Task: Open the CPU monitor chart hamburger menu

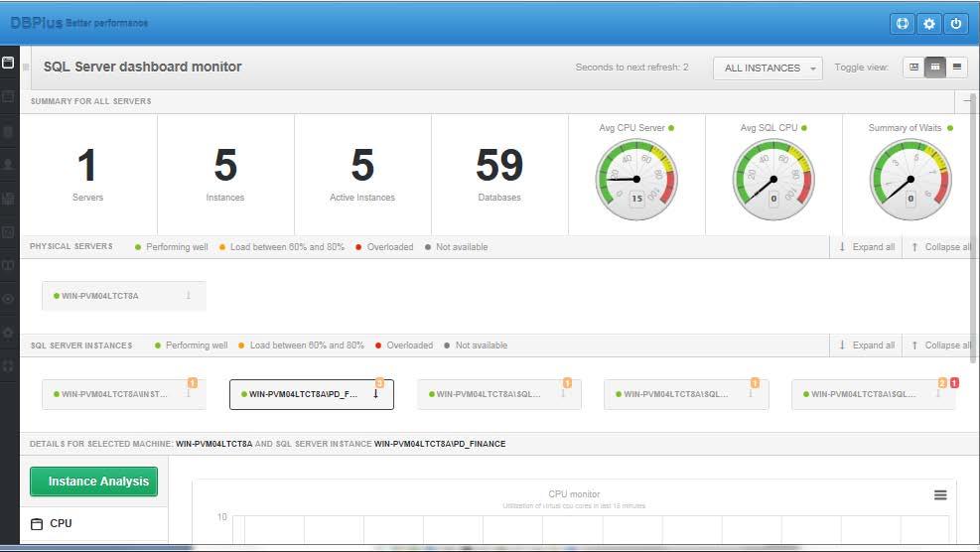Action: [940, 495]
